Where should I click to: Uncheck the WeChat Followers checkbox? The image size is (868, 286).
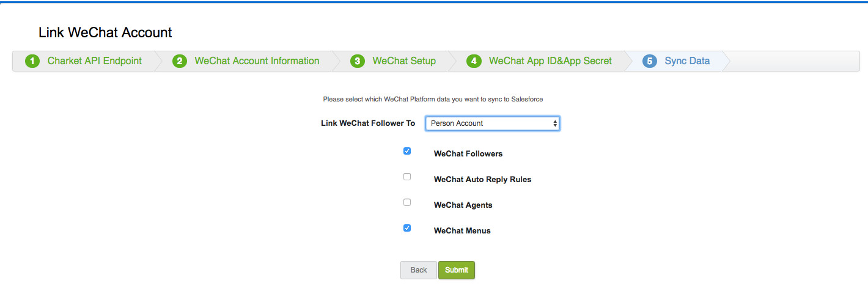(407, 151)
